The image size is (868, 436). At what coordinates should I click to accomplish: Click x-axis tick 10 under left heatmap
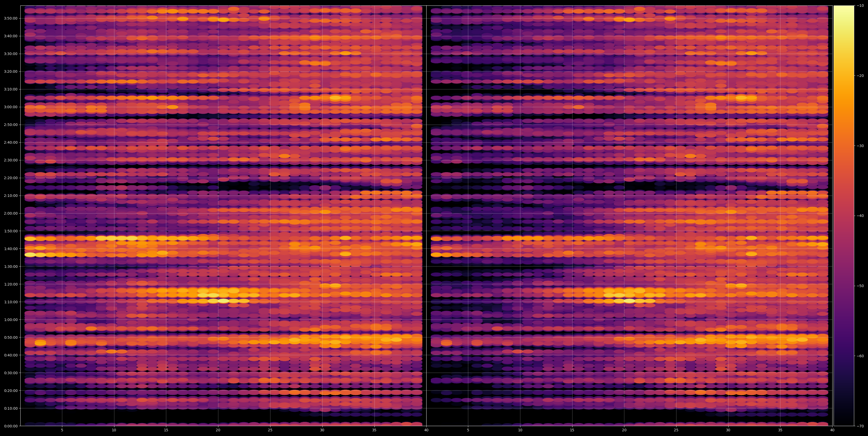coord(114,430)
